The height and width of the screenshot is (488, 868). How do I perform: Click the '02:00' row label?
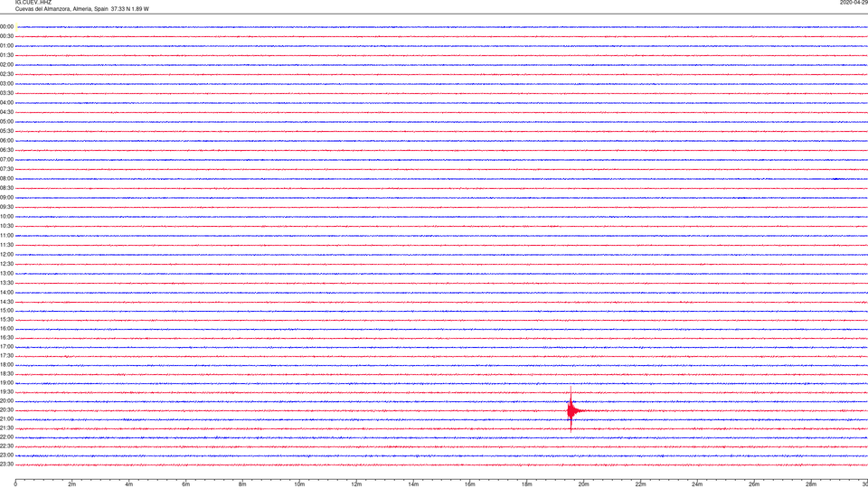[6, 65]
